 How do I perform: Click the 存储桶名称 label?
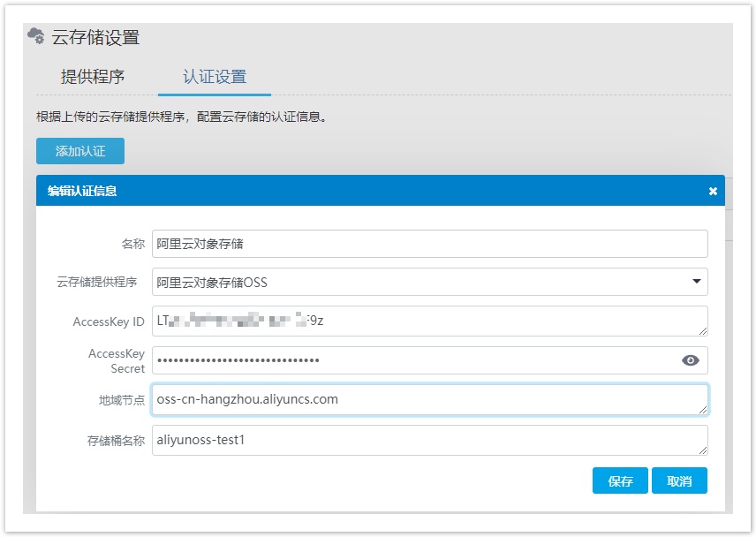click(x=116, y=441)
